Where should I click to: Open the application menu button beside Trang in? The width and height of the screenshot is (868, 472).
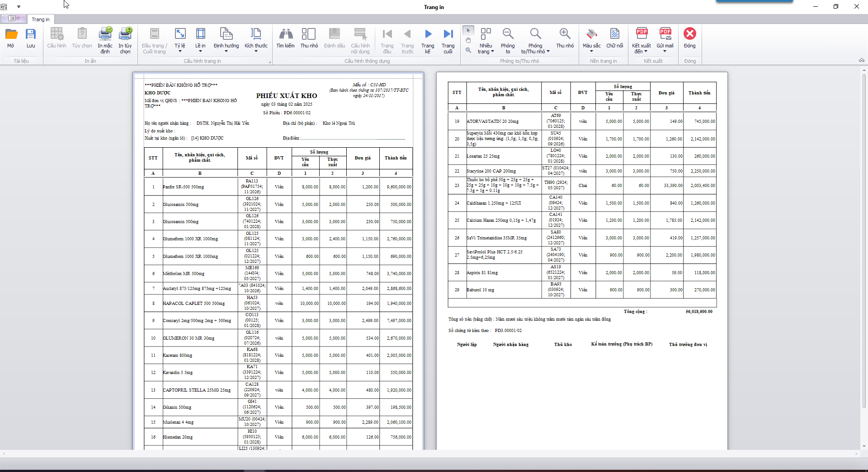point(14,19)
